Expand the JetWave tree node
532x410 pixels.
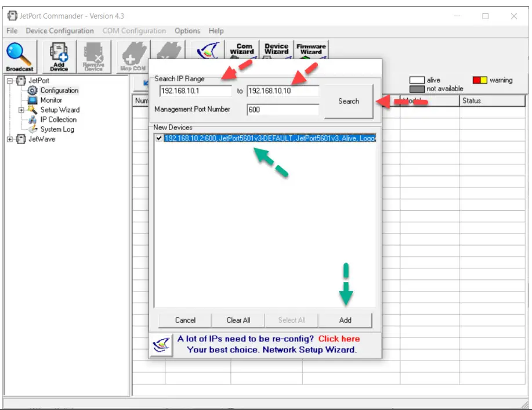click(10, 139)
